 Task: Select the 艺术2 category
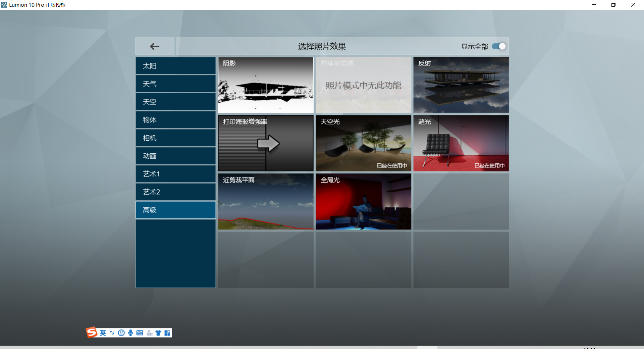click(x=175, y=192)
